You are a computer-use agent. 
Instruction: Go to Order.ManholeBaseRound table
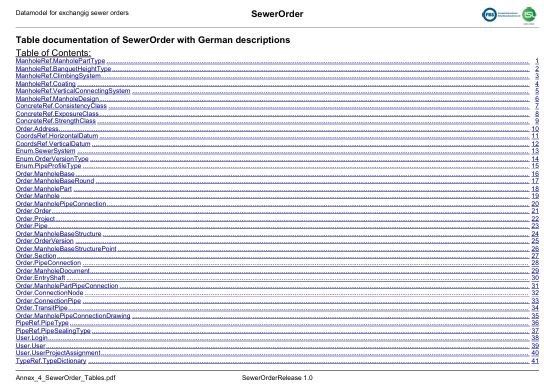(55, 181)
